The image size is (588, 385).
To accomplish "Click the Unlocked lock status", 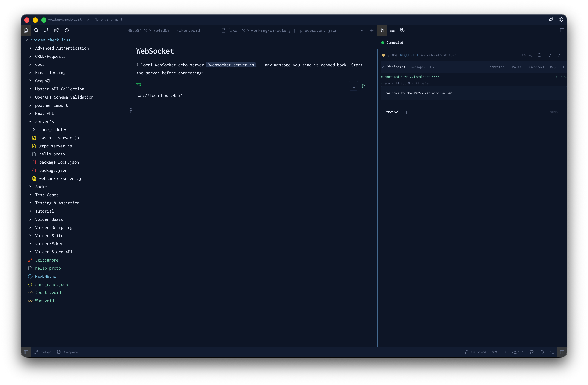I will (476, 352).
